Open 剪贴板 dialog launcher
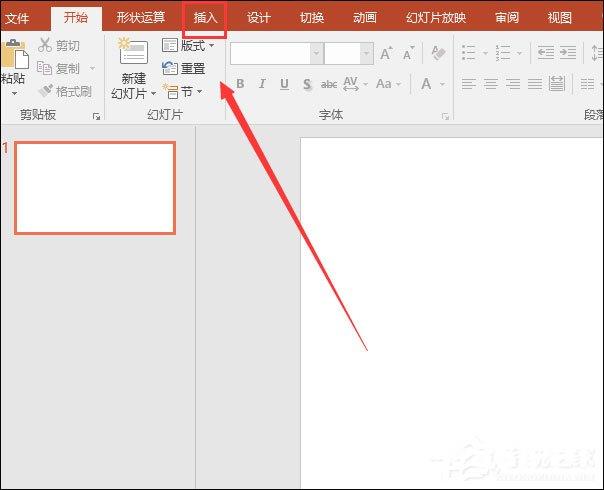 click(x=96, y=116)
